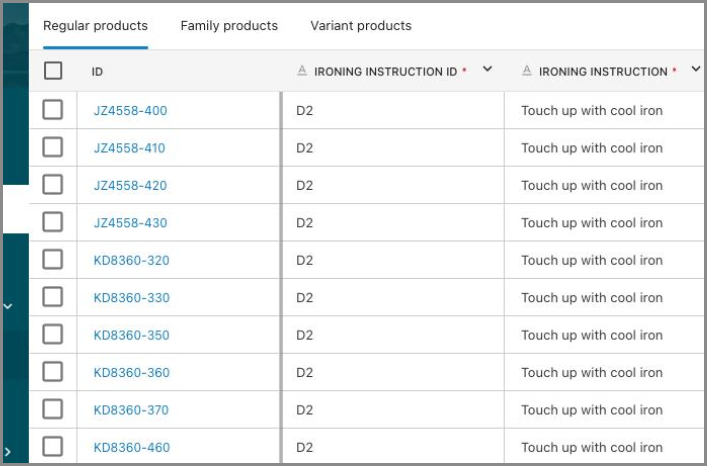Open product link KD8360-350
The width and height of the screenshot is (707, 466).
point(131,335)
